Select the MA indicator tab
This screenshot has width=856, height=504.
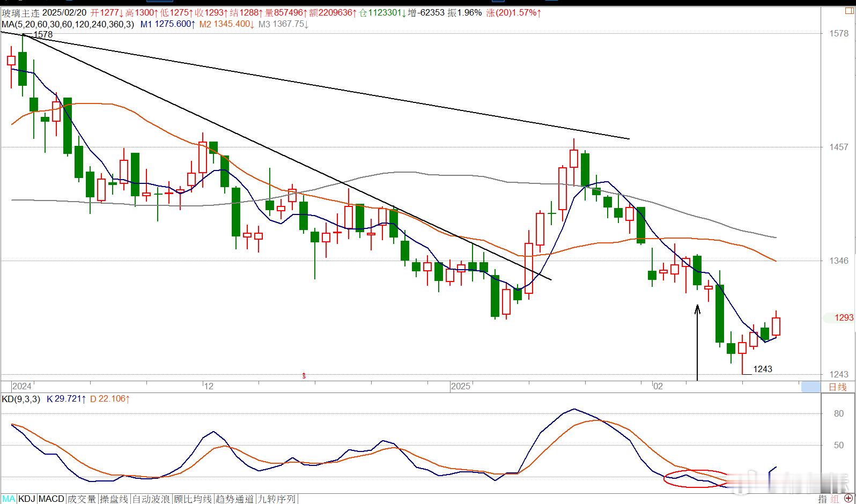(9, 499)
